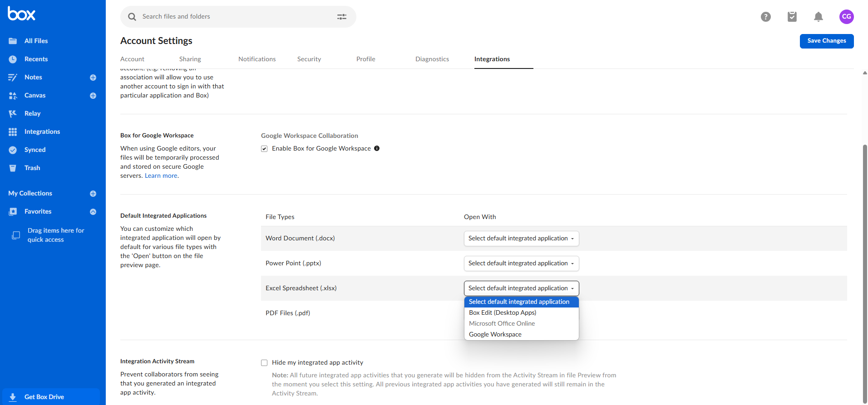Open Canvas icon in sidebar
Image resolution: width=868 pixels, height=405 pixels.
(x=13, y=95)
